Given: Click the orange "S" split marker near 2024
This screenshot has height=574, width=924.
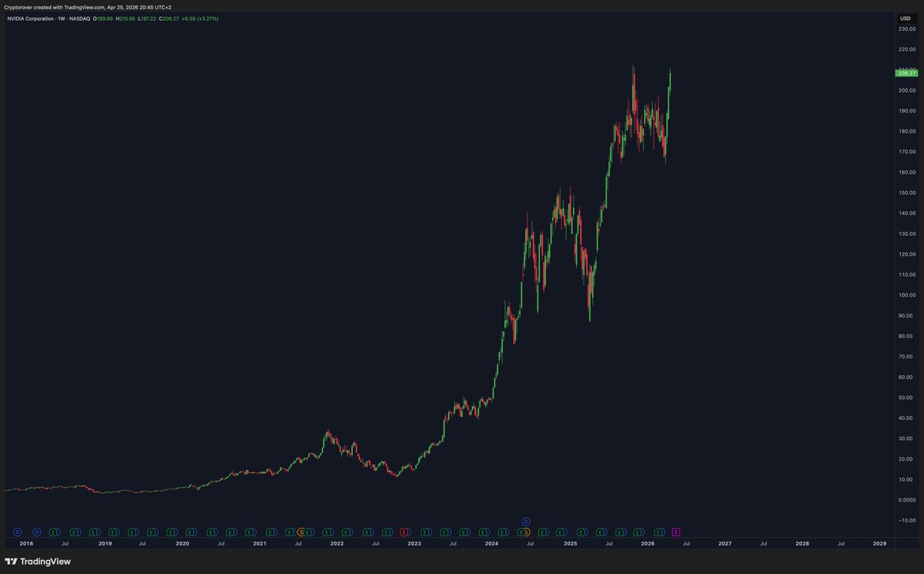Looking at the screenshot, I should point(527,532).
